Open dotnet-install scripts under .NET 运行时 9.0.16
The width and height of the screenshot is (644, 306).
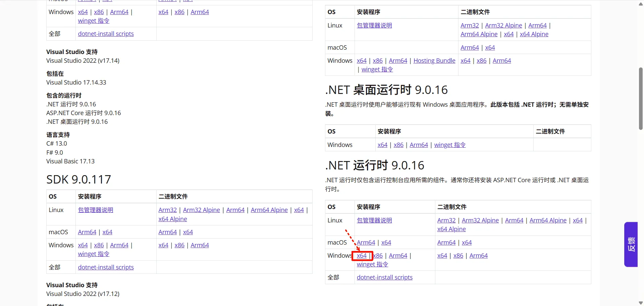385,277
